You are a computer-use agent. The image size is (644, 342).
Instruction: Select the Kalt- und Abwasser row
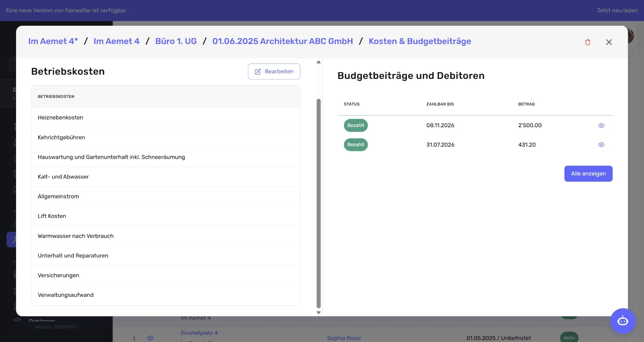(x=166, y=177)
